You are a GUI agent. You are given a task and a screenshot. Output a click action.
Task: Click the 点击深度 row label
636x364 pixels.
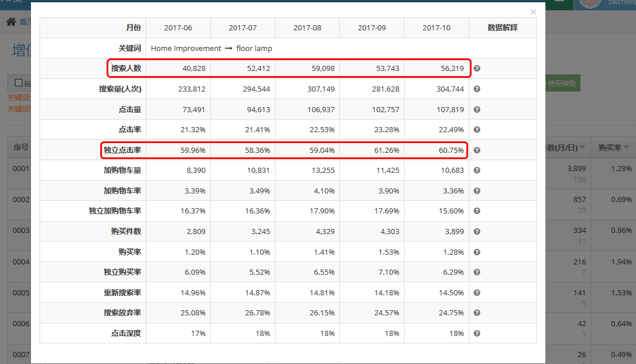[x=126, y=333]
